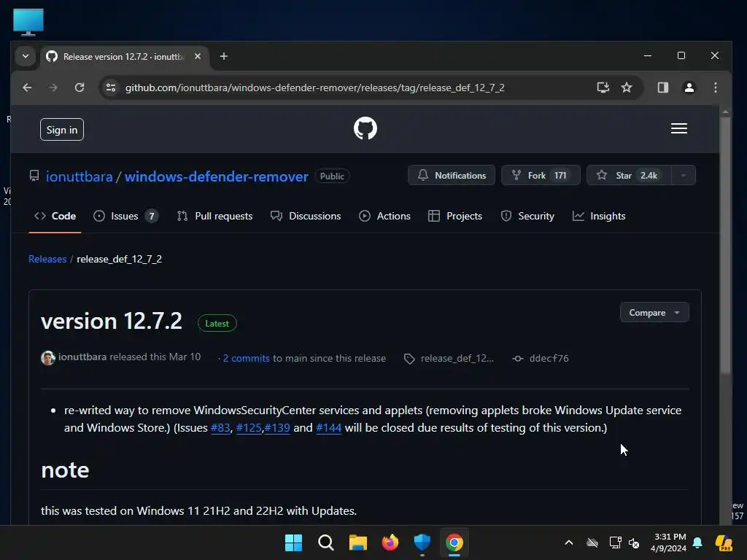Click the GitHub Octocat logo
Screen dimensions: 747x560
pyautogui.click(x=365, y=128)
